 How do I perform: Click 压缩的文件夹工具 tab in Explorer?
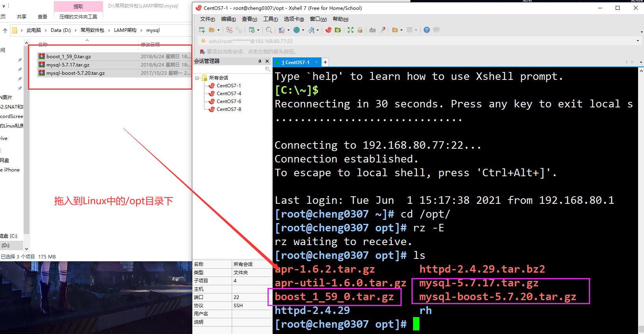pos(78,17)
